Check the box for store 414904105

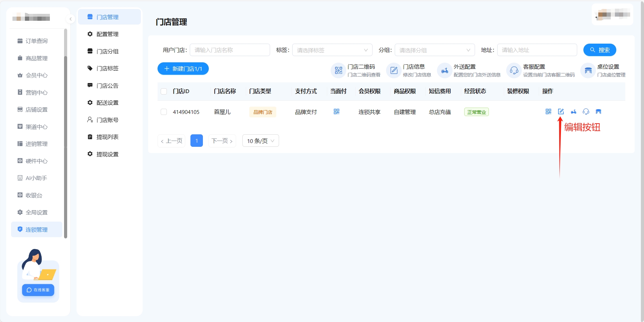pos(164,112)
